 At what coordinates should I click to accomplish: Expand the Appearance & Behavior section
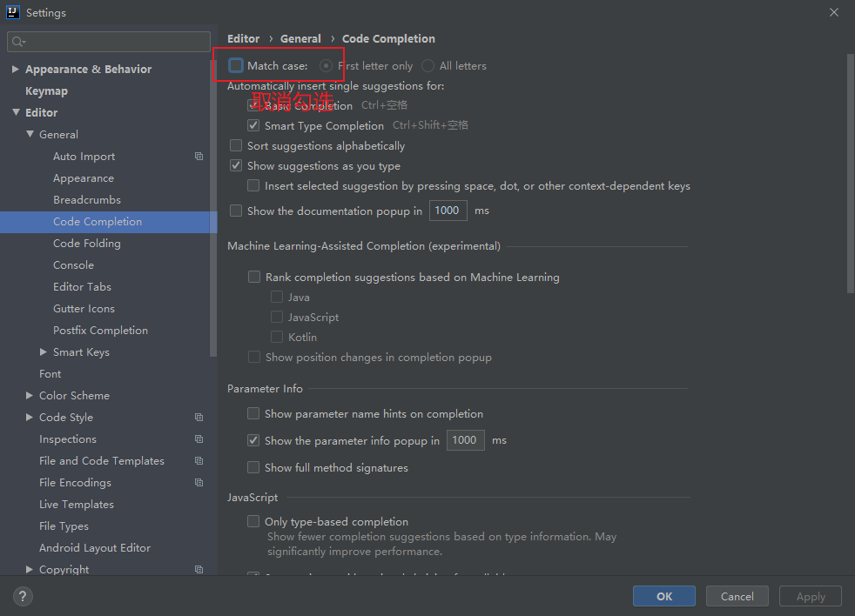tap(15, 69)
